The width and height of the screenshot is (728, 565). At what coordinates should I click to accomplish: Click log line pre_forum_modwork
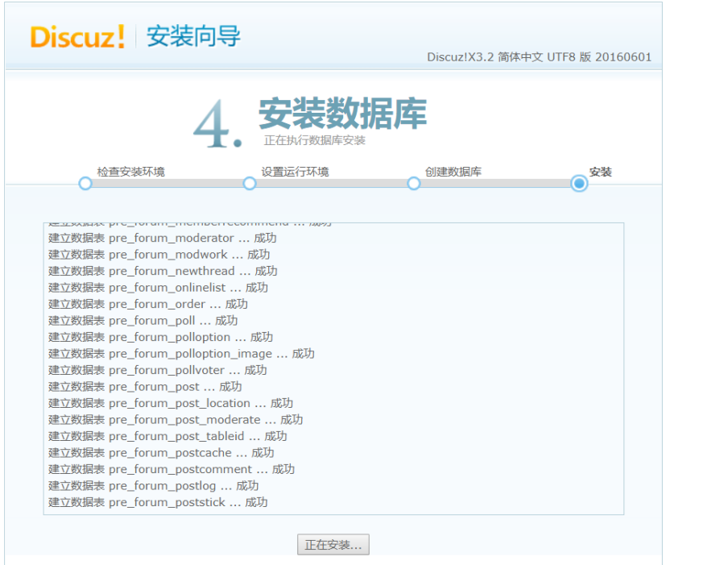159,255
